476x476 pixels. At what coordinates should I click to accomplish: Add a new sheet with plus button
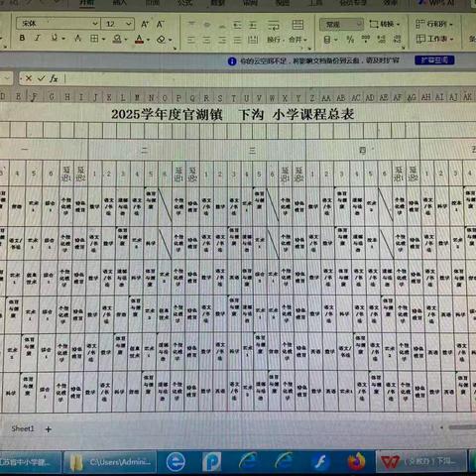49,429
